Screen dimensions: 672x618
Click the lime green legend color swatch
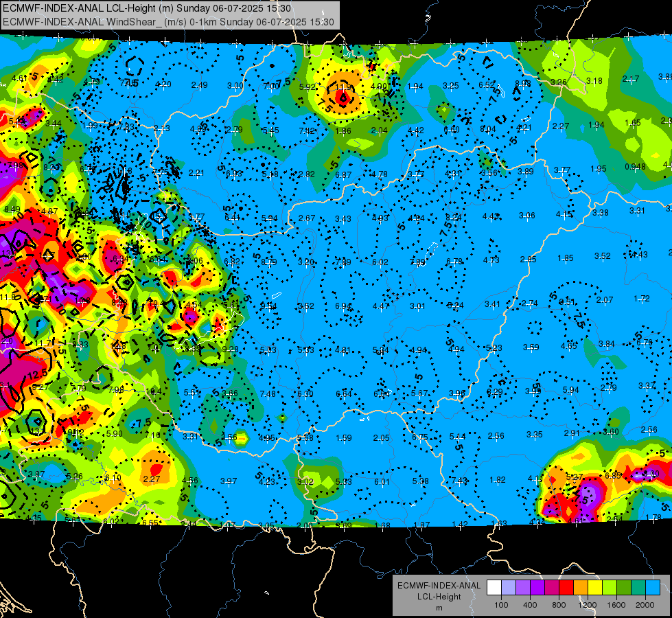pos(610,587)
